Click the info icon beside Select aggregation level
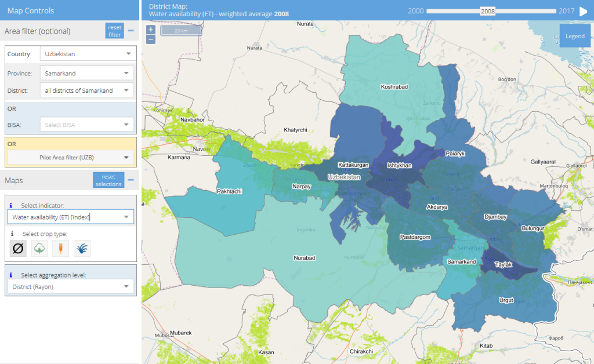This screenshot has height=364, width=594. point(11,275)
